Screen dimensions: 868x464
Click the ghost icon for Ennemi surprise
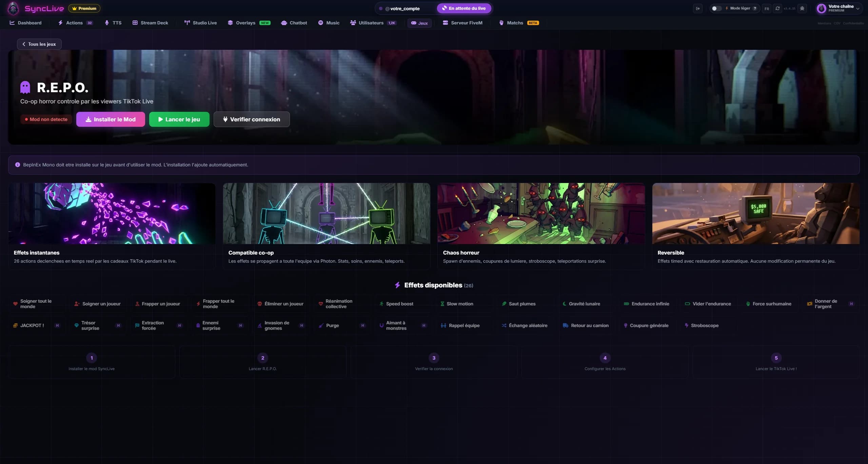pos(198,325)
